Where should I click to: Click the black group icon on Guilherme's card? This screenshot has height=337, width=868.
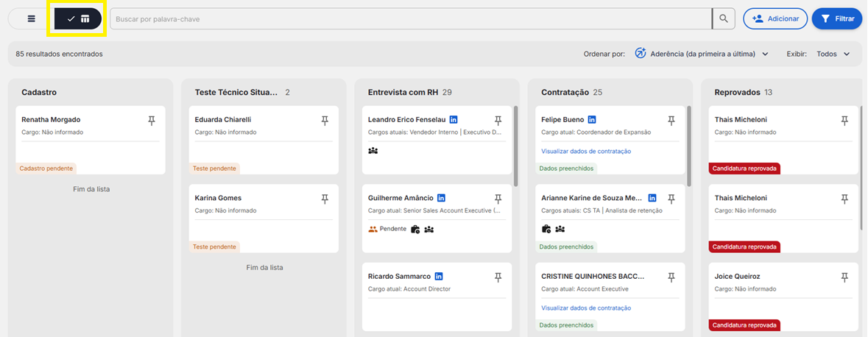click(429, 229)
